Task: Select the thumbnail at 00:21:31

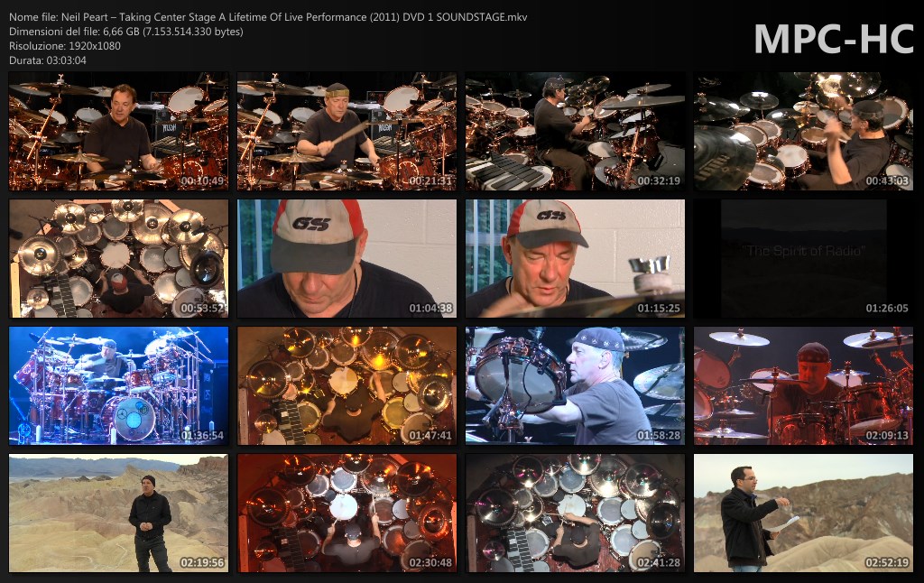Action: 346,132
